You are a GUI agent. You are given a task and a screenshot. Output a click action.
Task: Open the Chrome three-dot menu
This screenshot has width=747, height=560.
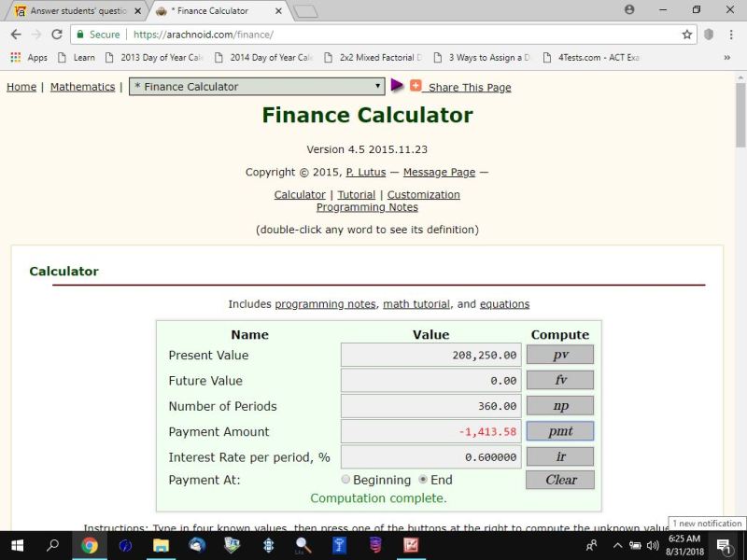731,35
